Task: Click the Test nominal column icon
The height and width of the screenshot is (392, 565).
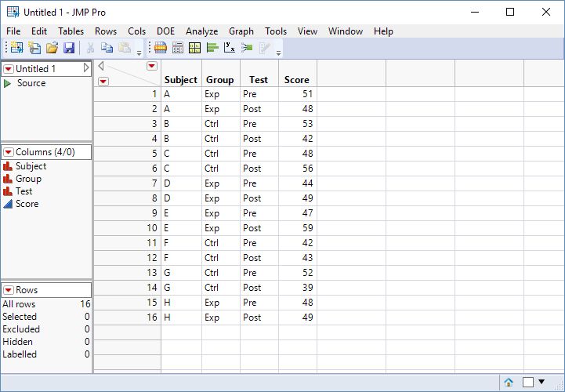Action: click(x=8, y=191)
